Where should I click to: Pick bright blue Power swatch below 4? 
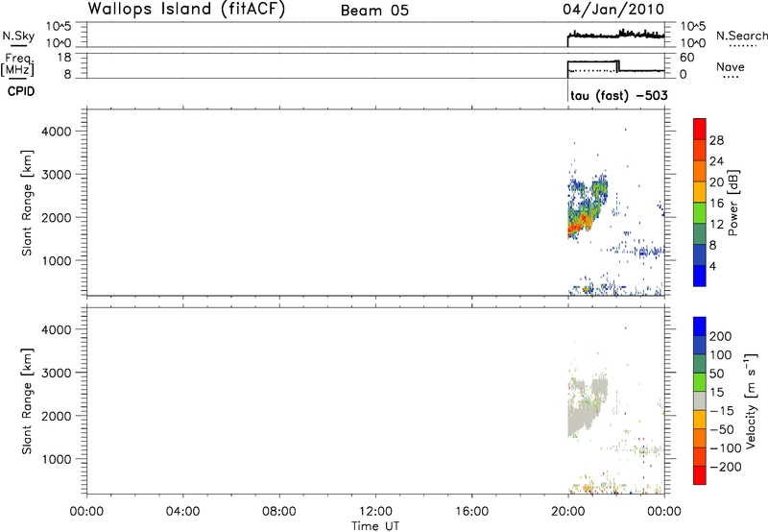700,276
